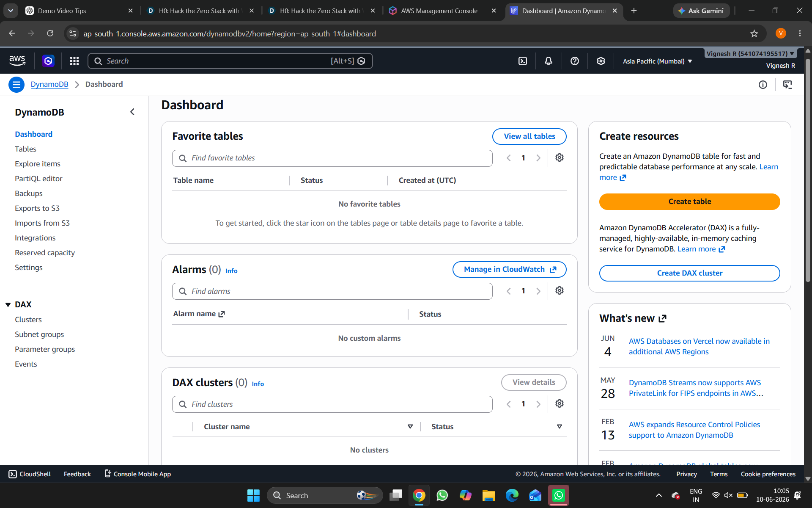Screen dimensions: 812x508
Task: Open the Amazon Q purple hexagon icon
Action: tap(48, 61)
